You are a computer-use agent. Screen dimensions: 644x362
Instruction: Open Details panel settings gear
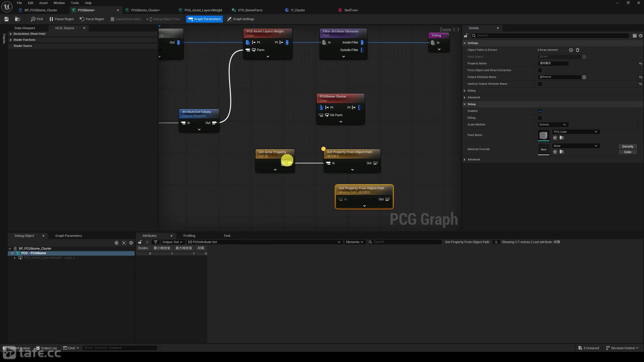tap(640, 36)
